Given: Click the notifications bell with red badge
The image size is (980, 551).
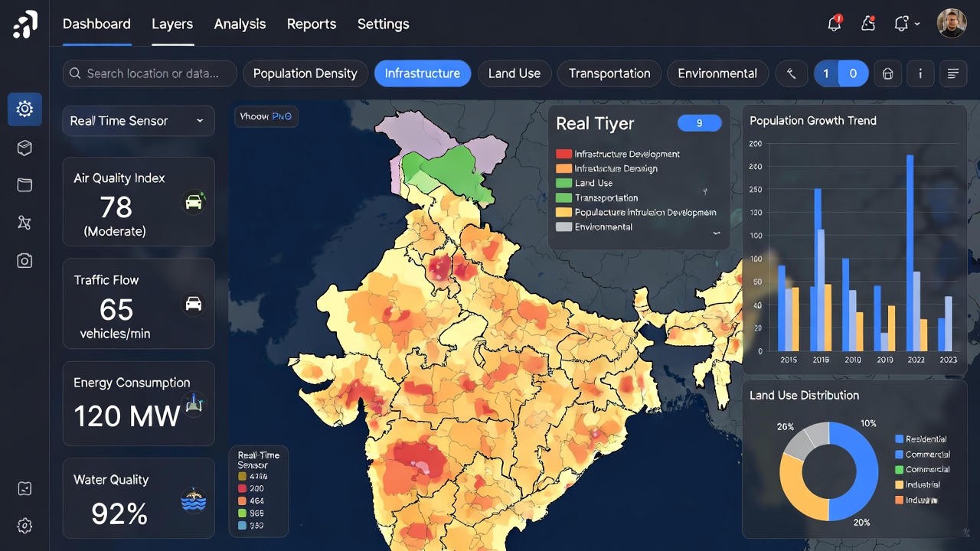Looking at the screenshot, I should (834, 23).
